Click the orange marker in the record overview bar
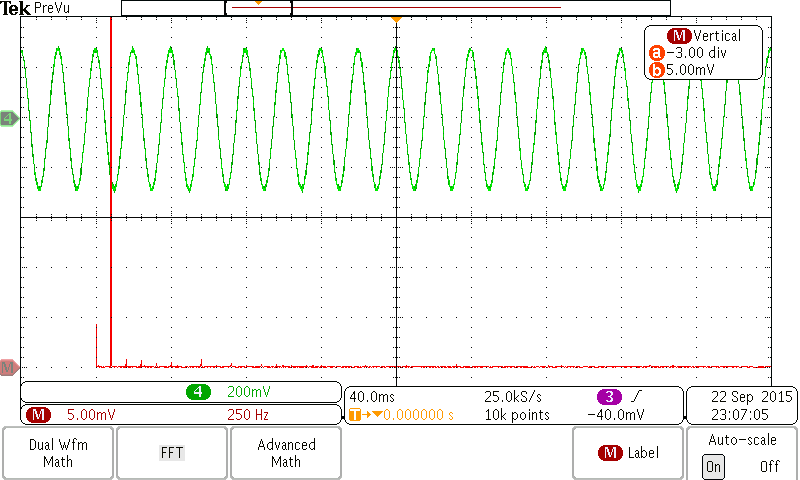The image size is (800, 480). 258,3
